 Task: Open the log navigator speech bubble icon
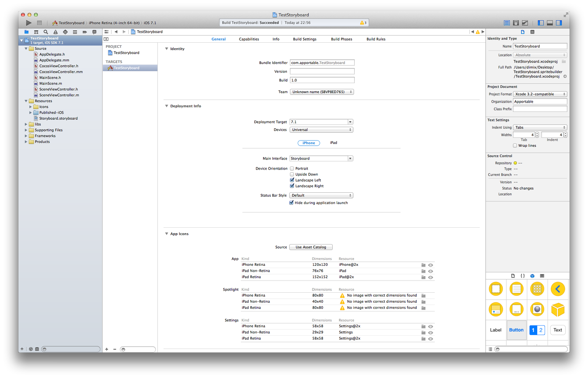(94, 32)
